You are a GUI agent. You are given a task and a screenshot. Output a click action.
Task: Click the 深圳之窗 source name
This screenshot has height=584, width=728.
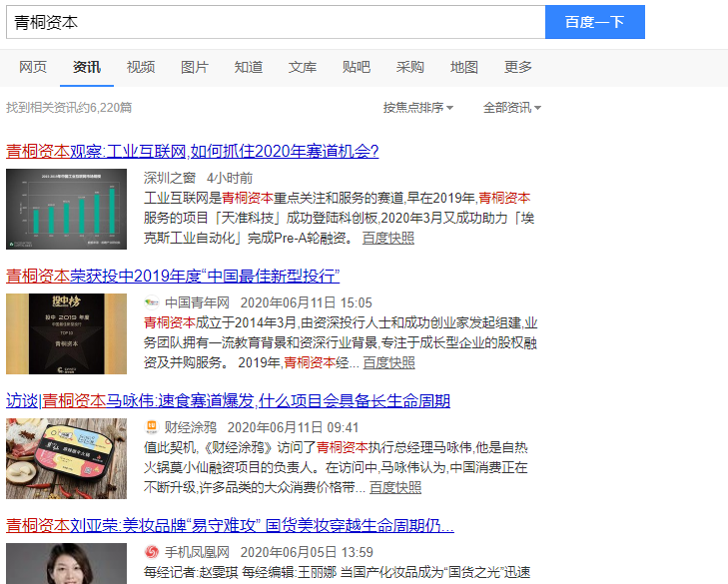(x=170, y=178)
